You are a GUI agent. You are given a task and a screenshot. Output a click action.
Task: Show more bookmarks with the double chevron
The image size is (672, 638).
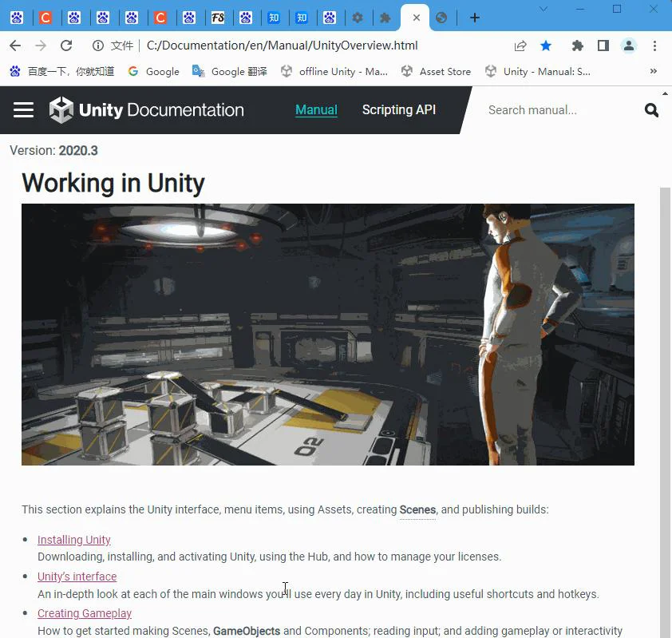[653, 71]
